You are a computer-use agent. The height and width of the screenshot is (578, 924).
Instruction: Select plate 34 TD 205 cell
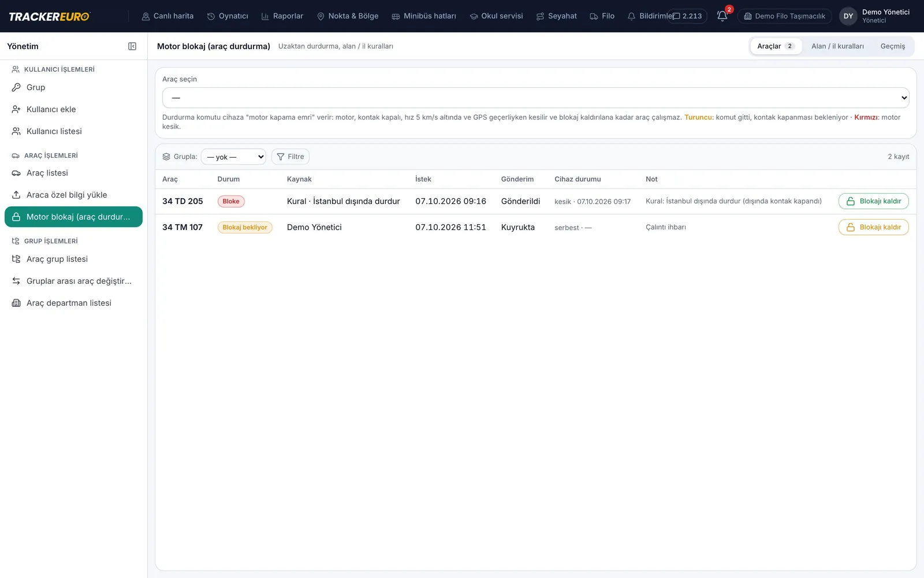coord(182,201)
